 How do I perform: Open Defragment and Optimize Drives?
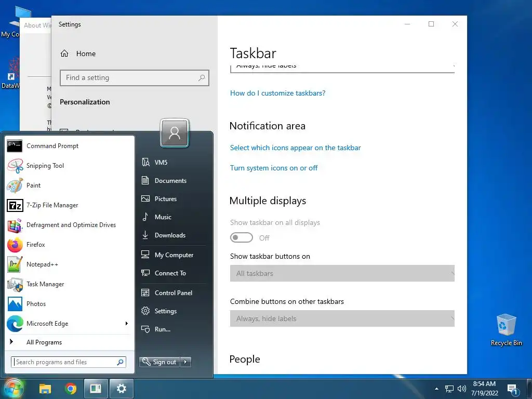(x=70, y=224)
